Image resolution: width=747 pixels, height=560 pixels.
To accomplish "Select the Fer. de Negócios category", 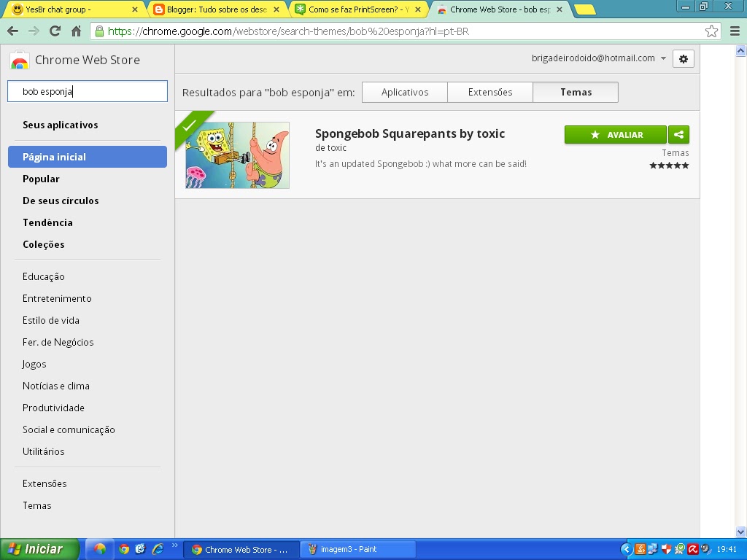I will click(x=58, y=342).
